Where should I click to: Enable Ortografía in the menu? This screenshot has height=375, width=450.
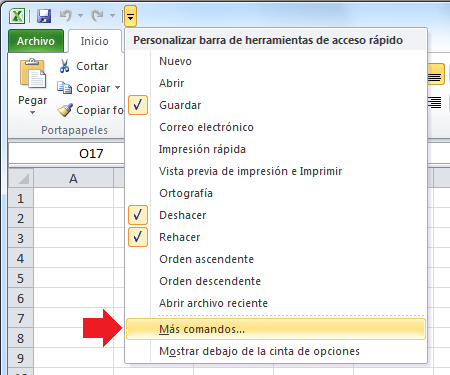[276, 193]
